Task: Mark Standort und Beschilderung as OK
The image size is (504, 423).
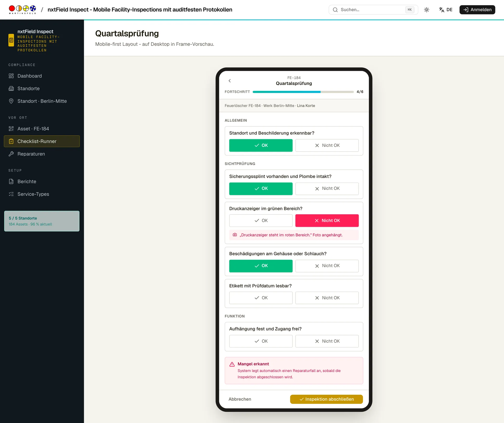Action: pyautogui.click(x=261, y=146)
